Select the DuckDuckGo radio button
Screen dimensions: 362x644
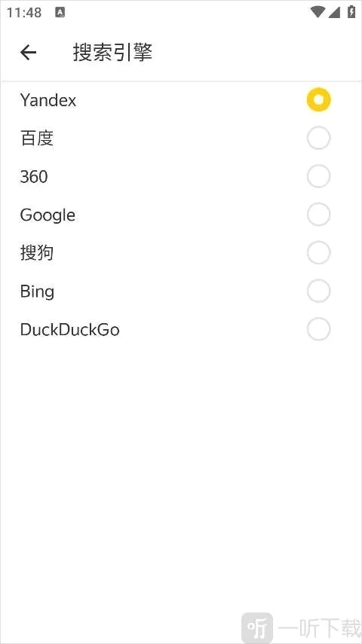pos(318,329)
